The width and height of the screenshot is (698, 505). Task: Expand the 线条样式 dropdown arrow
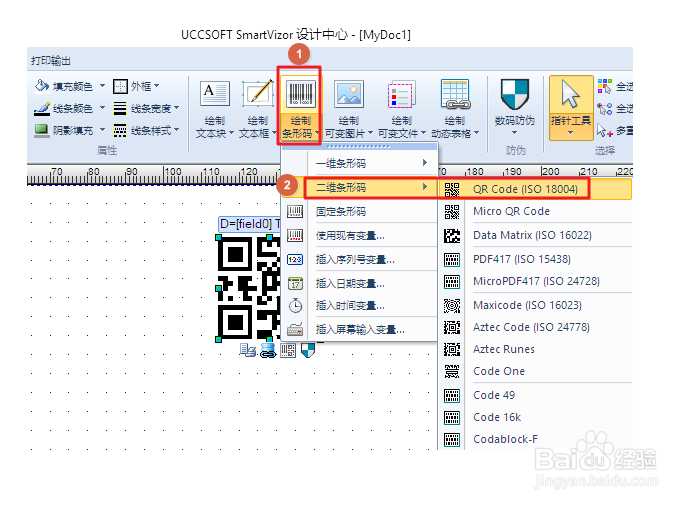click(177, 130)
